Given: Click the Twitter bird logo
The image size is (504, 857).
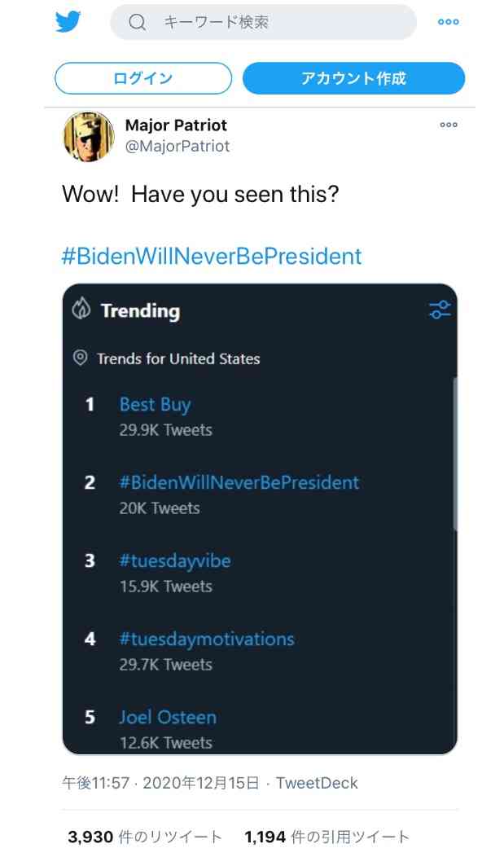Looking at the screenshot, I should click(x=68, y=22).
